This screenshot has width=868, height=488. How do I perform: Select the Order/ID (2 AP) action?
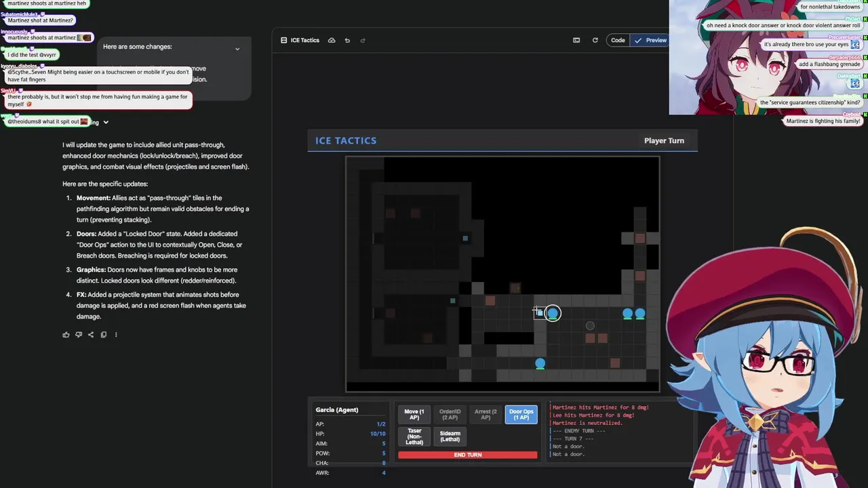pos(450,414)
